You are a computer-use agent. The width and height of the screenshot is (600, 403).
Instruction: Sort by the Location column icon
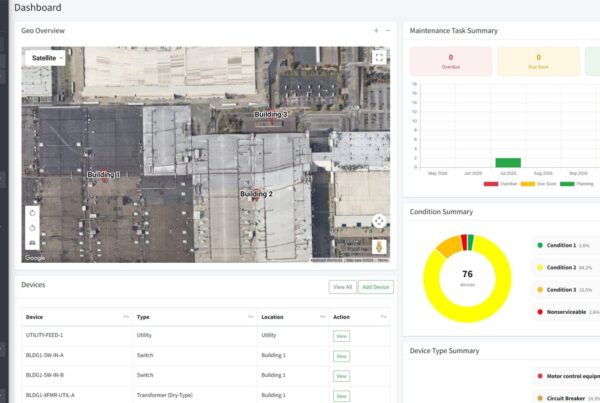[x=323, y=317]
